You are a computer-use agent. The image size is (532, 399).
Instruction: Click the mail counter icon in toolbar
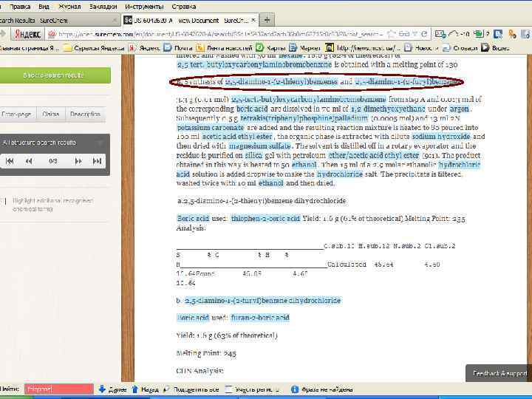(440, 34)
